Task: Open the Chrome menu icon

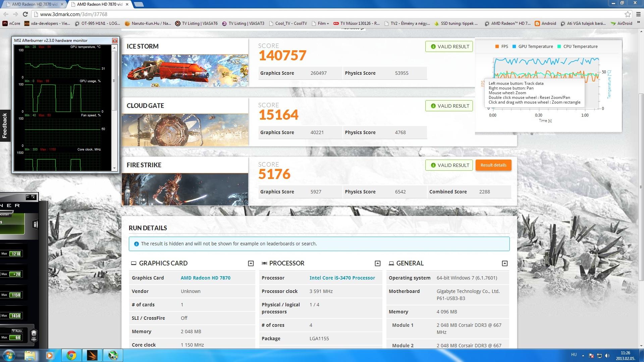Action: [638, 14]
